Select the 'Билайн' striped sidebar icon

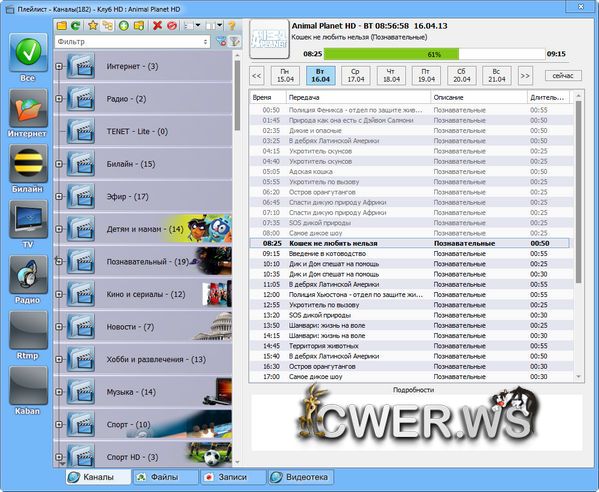tap(28, 164)
